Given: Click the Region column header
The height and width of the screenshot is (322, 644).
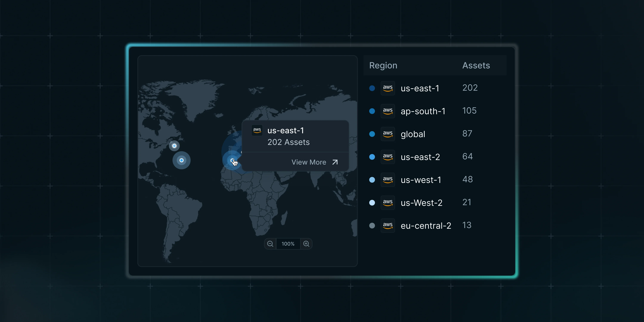Looking at the screenshot, I should coord(383,65).
